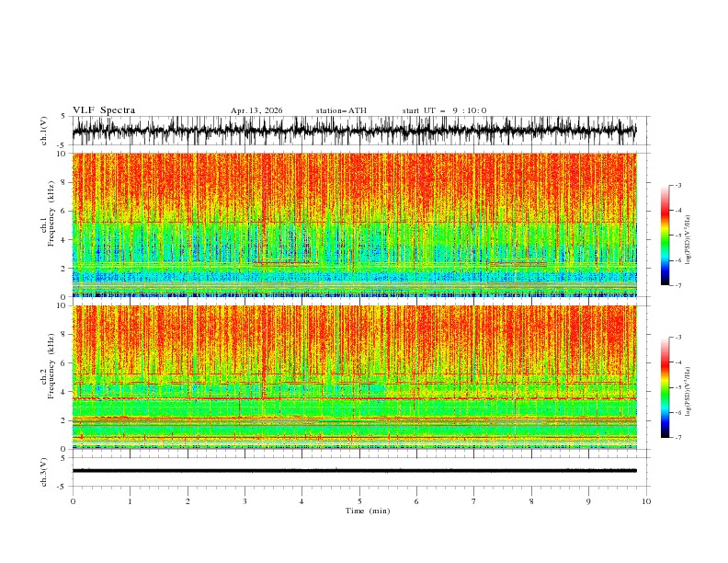Click ch.1 frequency axis tick "8"
The height and width of the screenshot is (563, 728).
(63, 182)
